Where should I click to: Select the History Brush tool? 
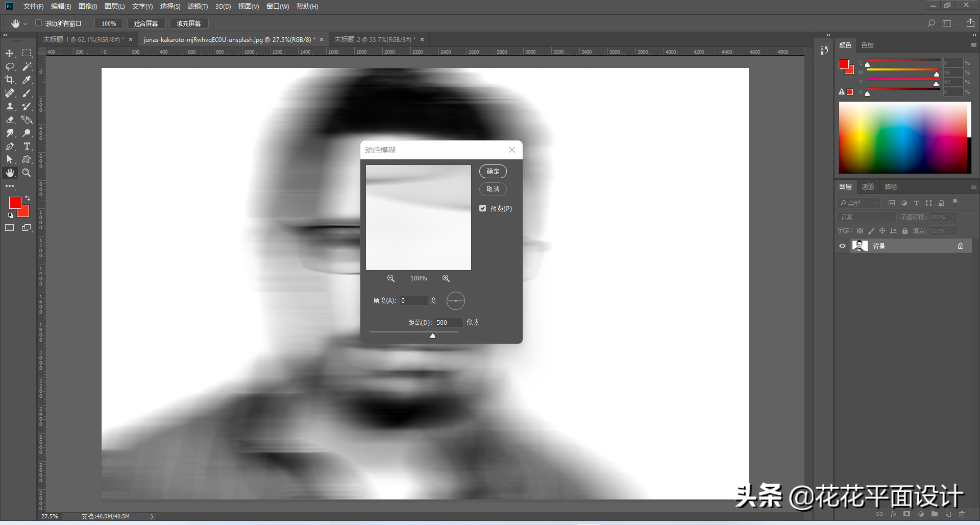coord(27,106)
